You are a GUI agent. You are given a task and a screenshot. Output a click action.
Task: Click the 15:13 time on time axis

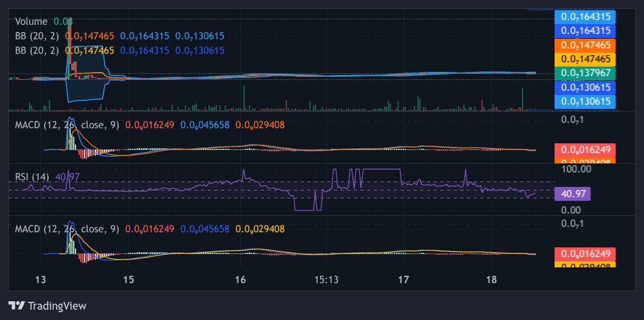point(326,279)
